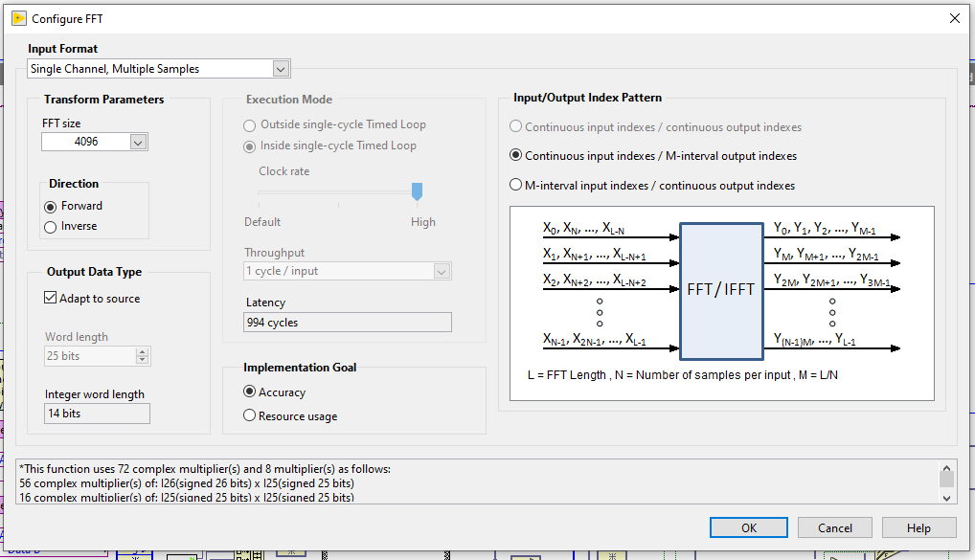This screenshot has width=975, height=560.
Task: Click the Clock rate slider handle
Action: [x=417, y=191]
